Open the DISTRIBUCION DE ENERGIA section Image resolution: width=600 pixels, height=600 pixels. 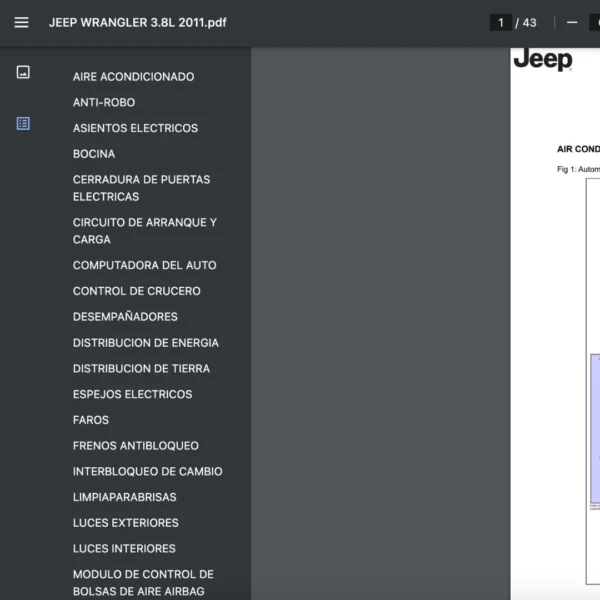click(145, 343)
